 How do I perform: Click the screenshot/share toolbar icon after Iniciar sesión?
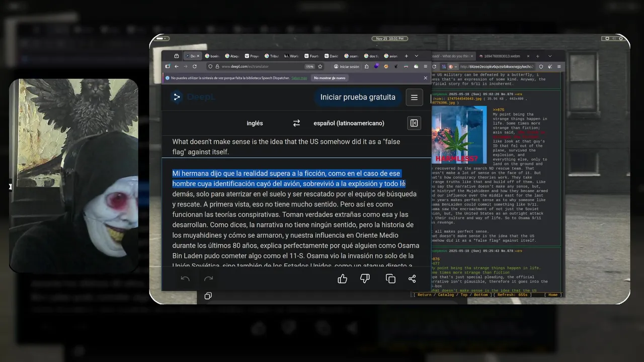click(366, 66)
